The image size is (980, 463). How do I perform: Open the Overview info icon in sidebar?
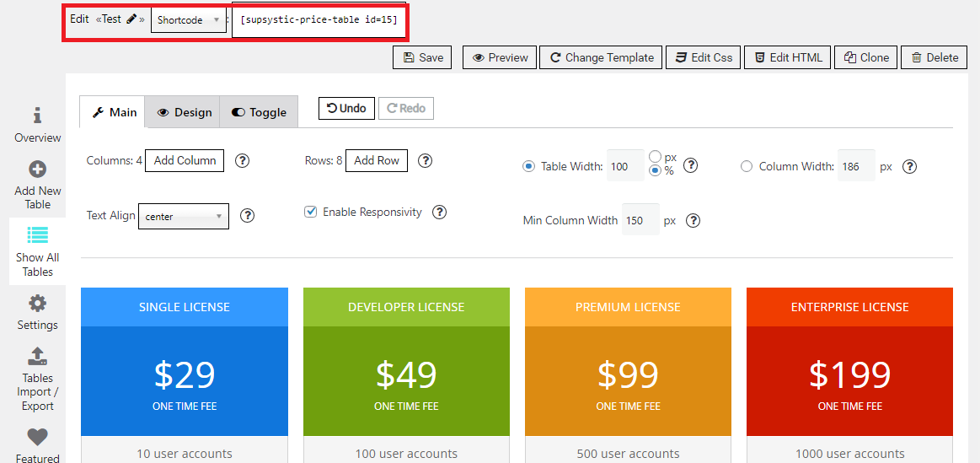tap(37, 116)
